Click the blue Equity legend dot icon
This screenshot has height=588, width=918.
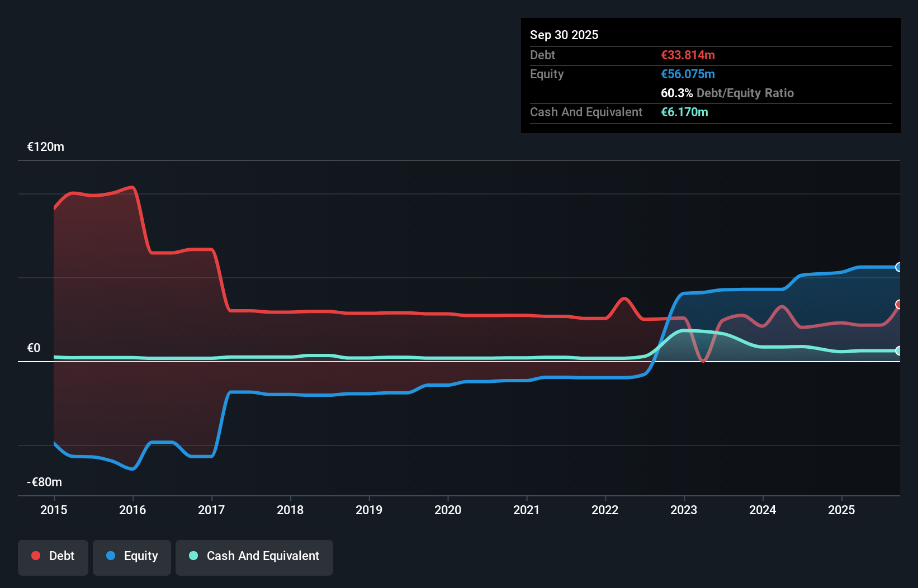point(111,556)
